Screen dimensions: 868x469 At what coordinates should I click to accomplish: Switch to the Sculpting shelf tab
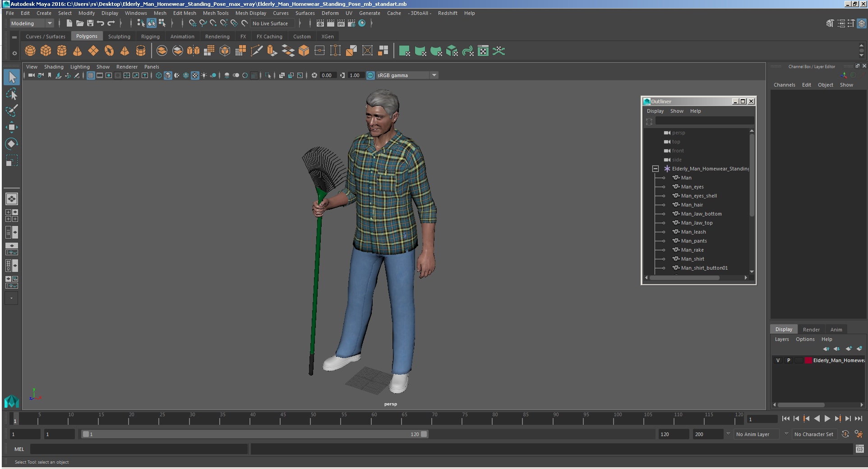click(x=119, y=37)
